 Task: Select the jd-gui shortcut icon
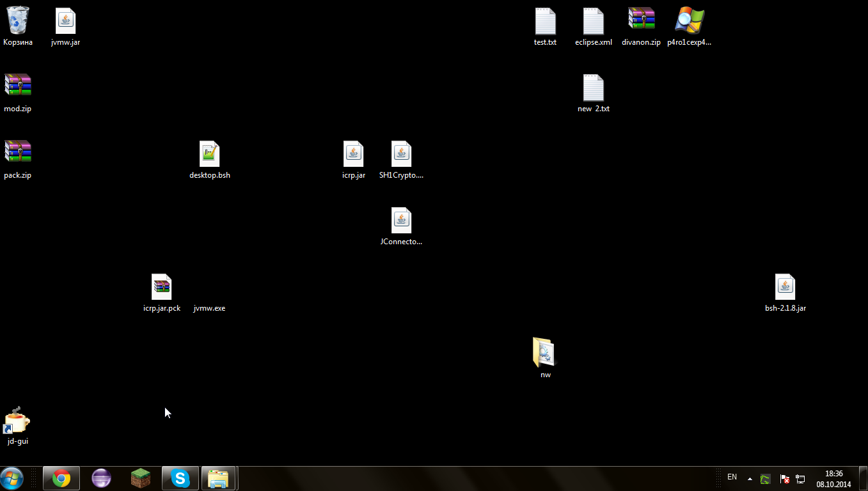(17, 420)
